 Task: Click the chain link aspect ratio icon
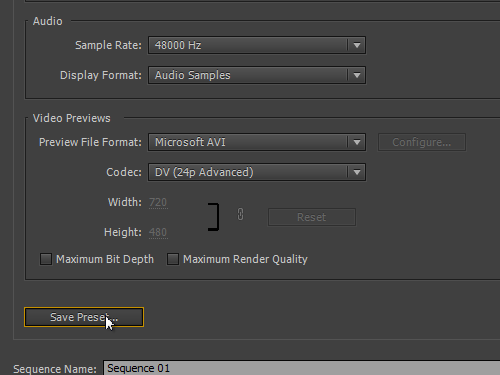(x=240, y=214)
